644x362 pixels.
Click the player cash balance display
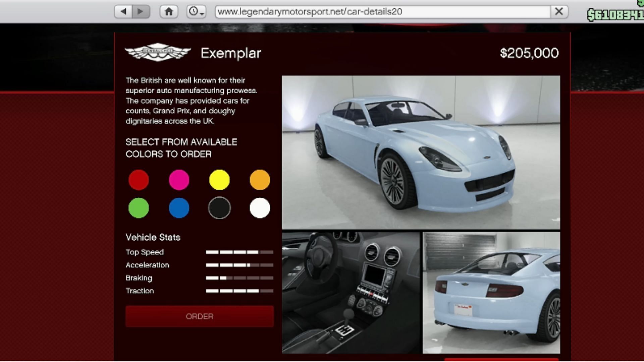coord(615,15)
